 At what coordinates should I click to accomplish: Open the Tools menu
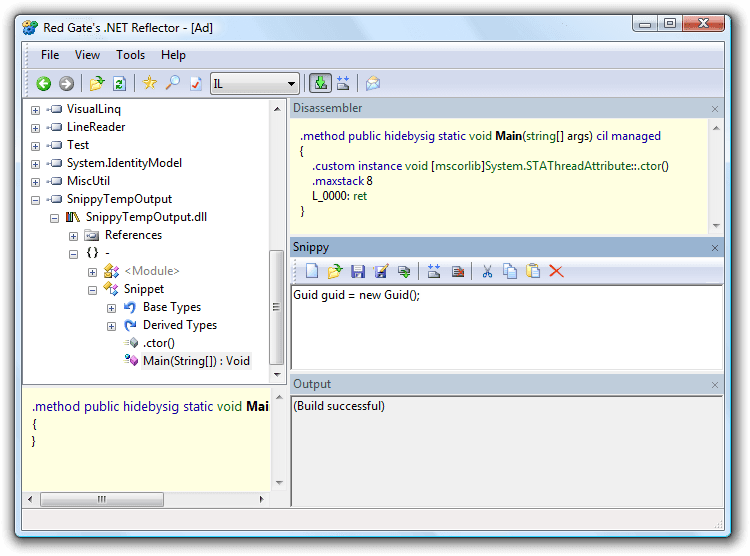(130, 55)
